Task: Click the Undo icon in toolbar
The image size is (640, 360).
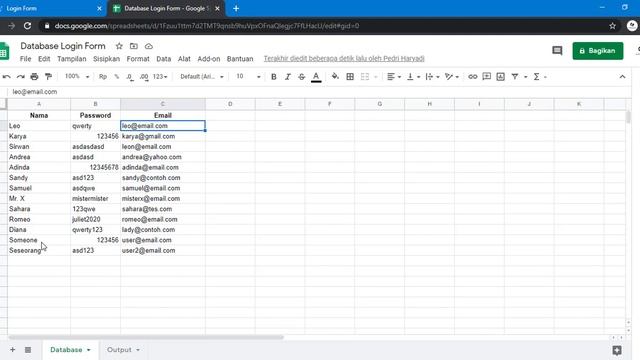Action: (x=7, y=77)
